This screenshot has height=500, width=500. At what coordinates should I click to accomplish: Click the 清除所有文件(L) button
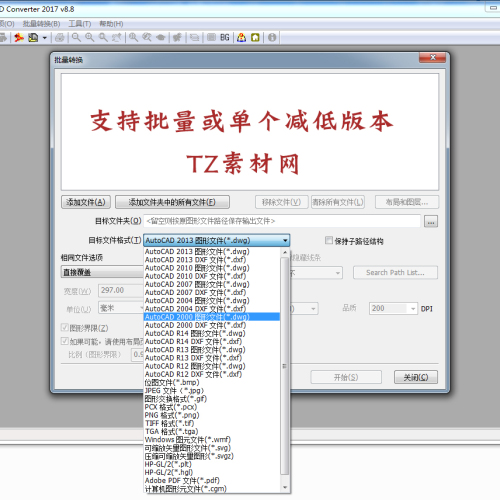(x=338, y=202)
